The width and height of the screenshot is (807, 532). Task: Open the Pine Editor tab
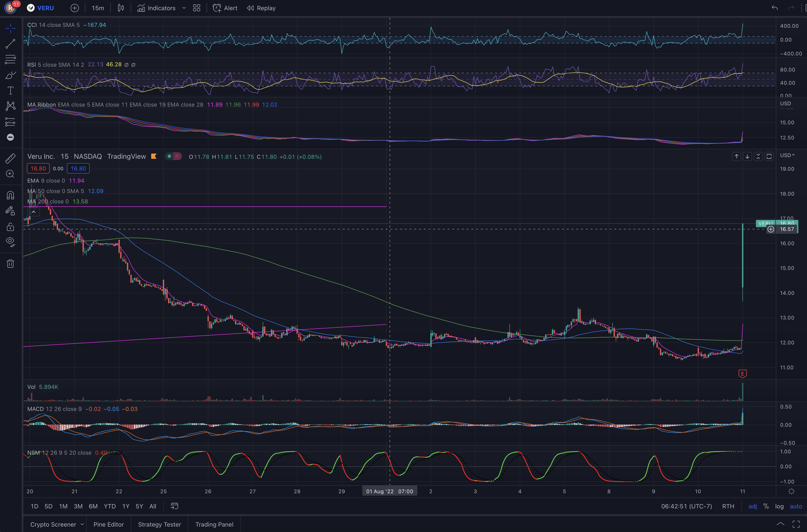(109, 525)
